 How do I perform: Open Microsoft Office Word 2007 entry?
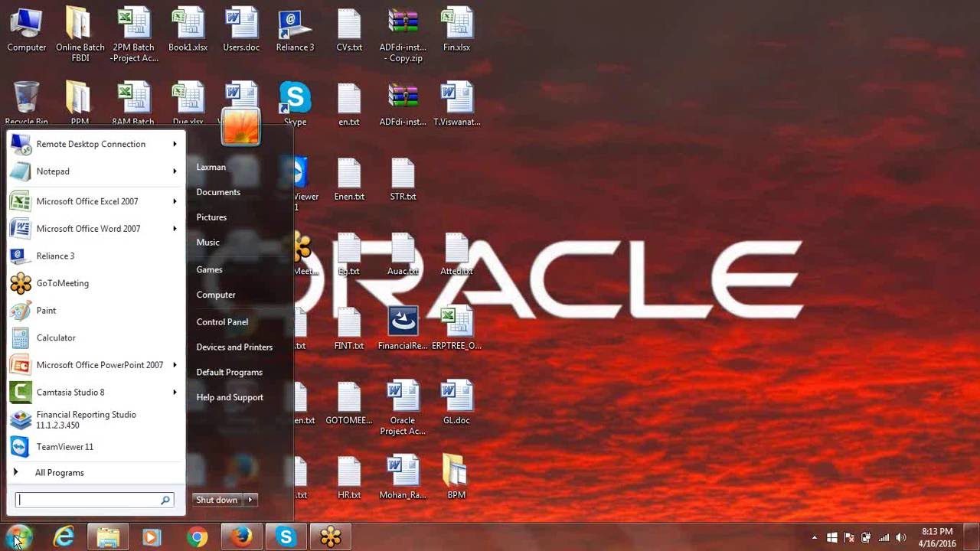(96, 229)
